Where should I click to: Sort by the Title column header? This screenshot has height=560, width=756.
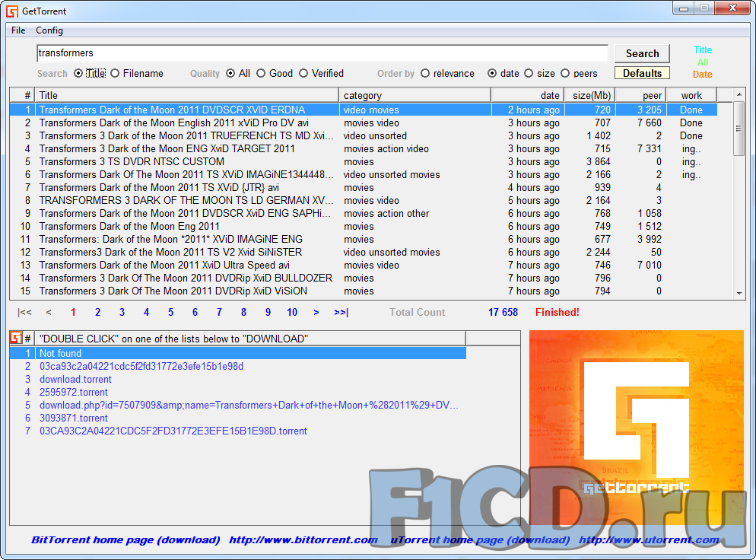[187, 96]
